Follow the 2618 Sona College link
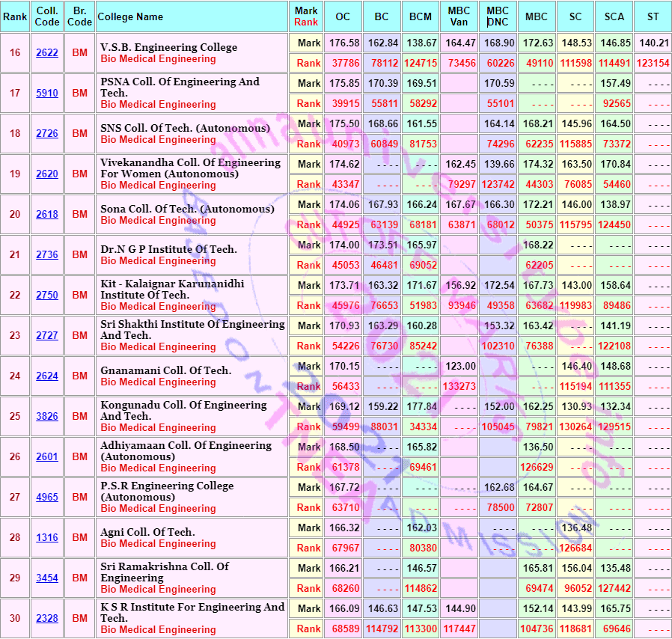Viewport: 672px width, 639px height. (x=47, y=214)
